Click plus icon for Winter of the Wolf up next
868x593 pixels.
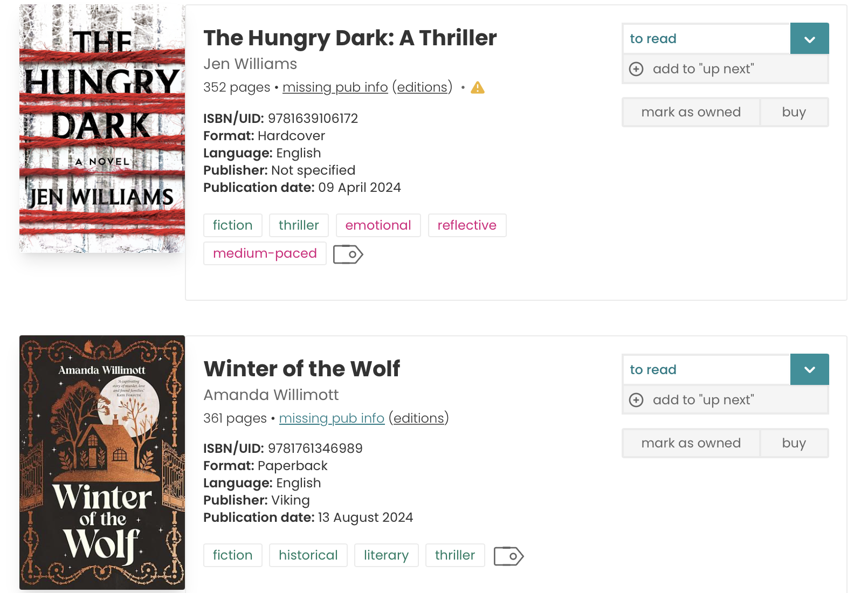pyautogui.click(x=636, y=400)
